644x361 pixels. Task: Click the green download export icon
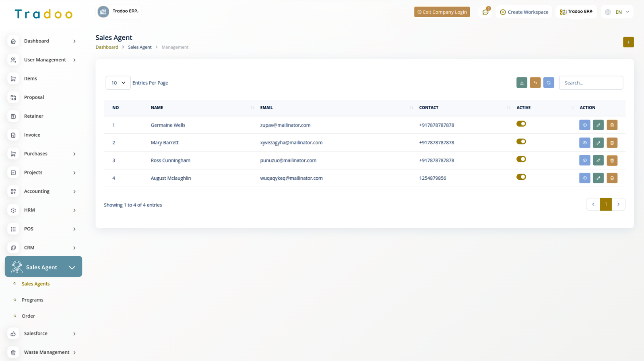(x=522, y=83)
